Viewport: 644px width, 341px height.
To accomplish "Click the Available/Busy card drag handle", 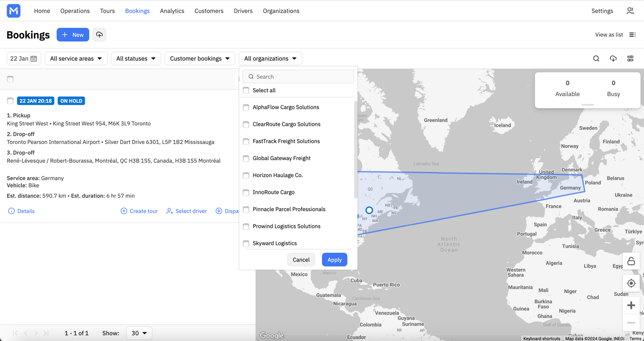I will pyautogui.click(x=588, y=105).
